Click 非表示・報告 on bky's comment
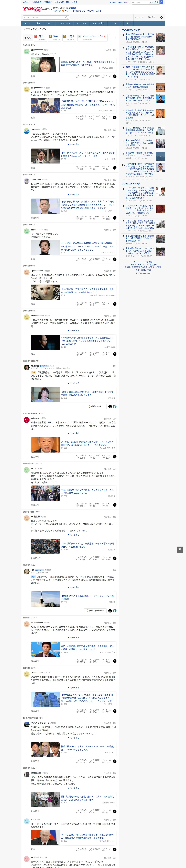The height and width of the screenshot is (868, 186). [110, 50]
